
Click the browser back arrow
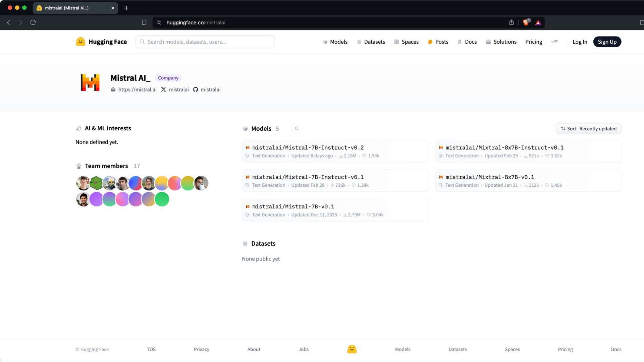(x=9, y=22)
